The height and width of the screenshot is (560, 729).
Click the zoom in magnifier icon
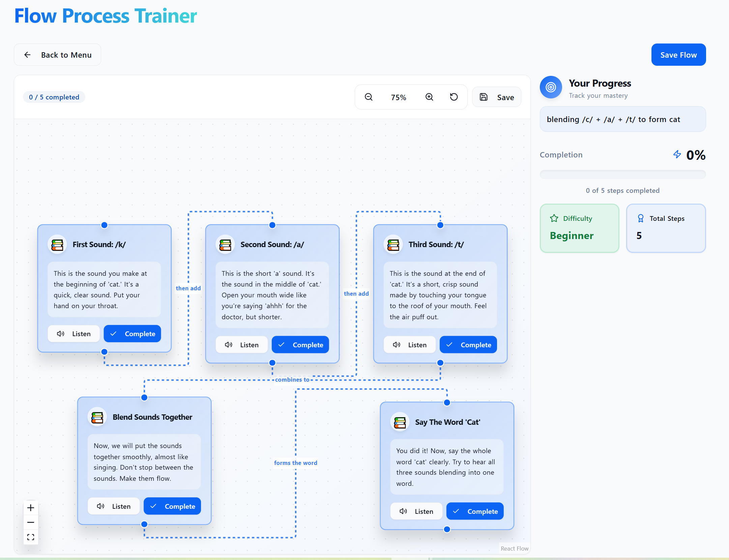click(429, 97)
